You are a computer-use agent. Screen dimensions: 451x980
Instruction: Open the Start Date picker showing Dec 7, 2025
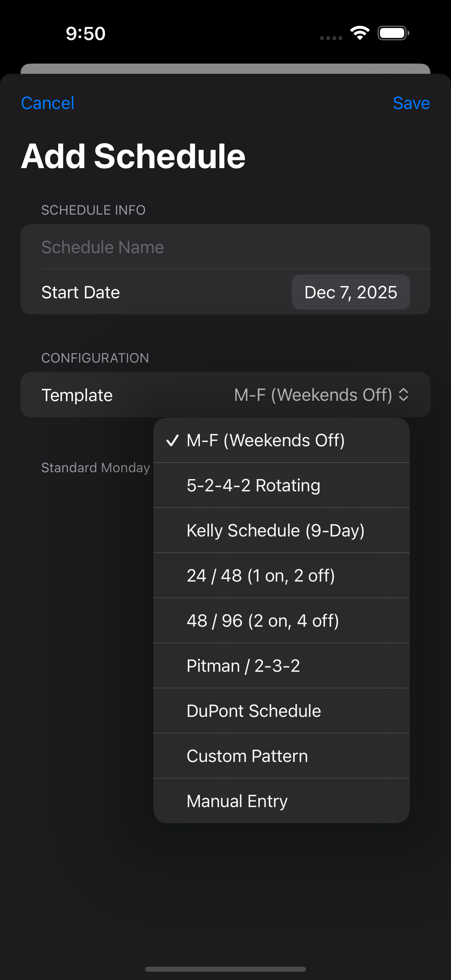coord(350,292)
